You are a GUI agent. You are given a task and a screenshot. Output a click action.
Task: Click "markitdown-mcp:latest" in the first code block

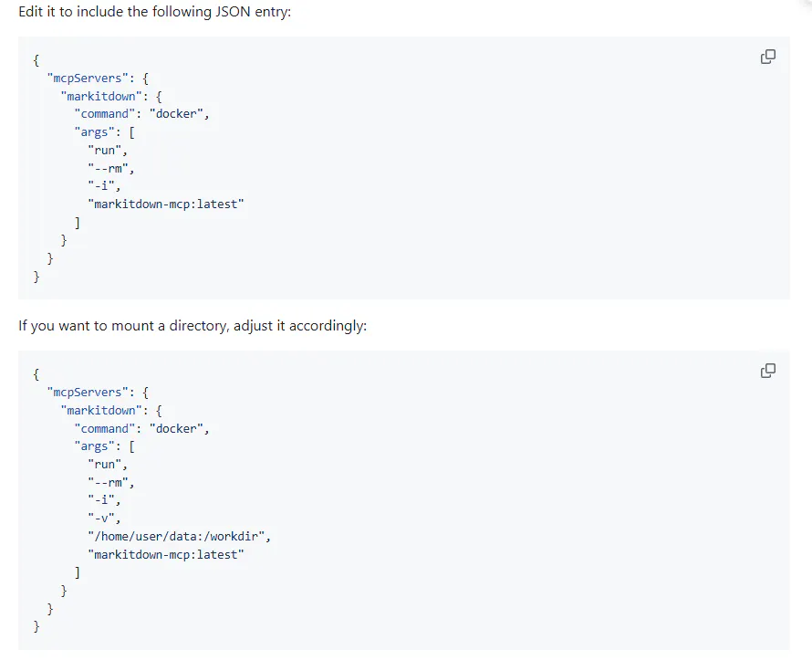[166, 204]
